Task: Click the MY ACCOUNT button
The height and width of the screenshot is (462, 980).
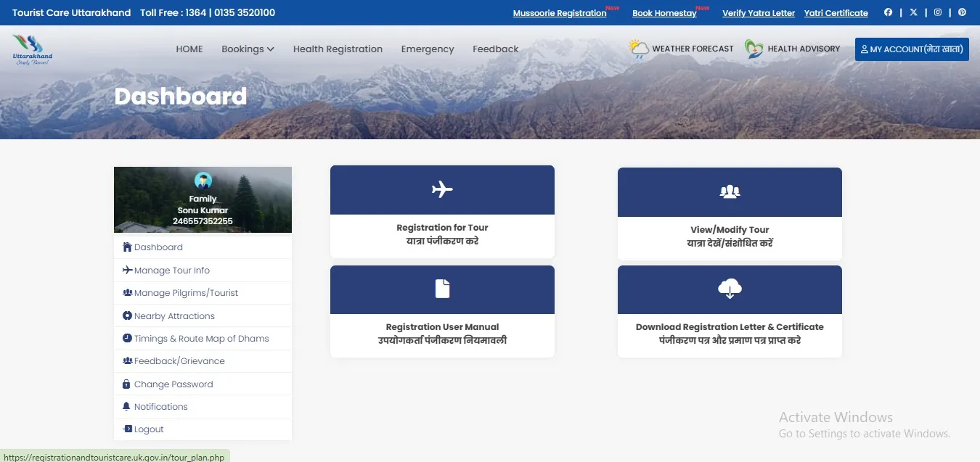Action: tap(911, 49)
